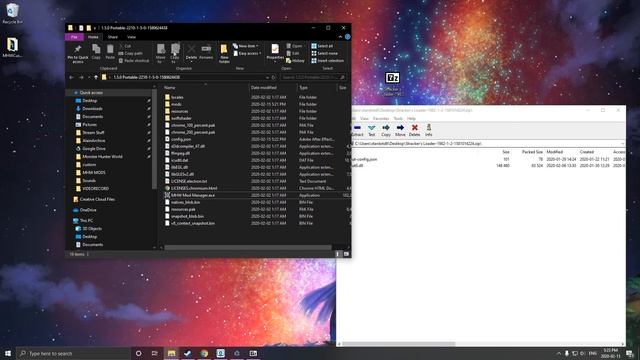This screenshot has height=360, width=640.
Task: Click Select none in Explorer ribbon
Action: click(x=324, y=53)
